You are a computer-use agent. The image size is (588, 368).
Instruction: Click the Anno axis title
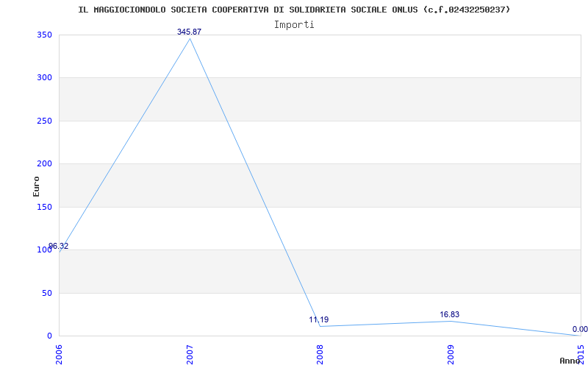[569, 361]
